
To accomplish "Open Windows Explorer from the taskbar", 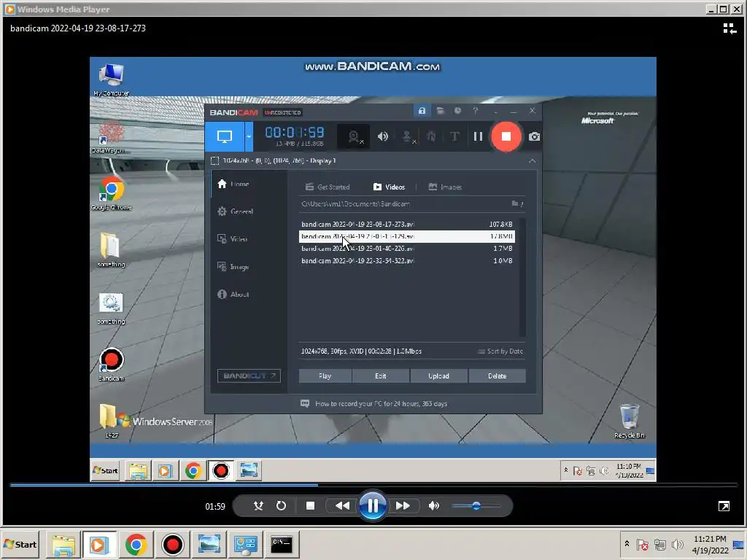I will click(63, 544).
